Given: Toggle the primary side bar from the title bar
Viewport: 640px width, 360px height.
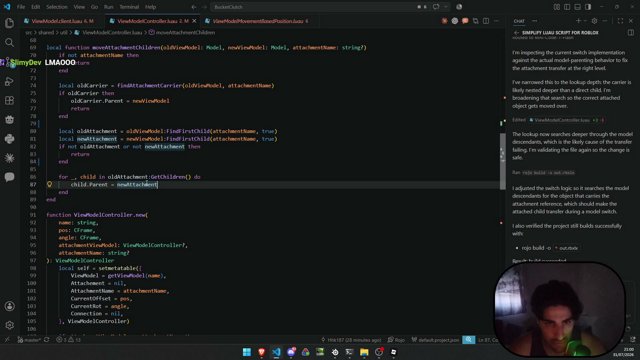Looking at the screenshot, I should tap(567, 7).
